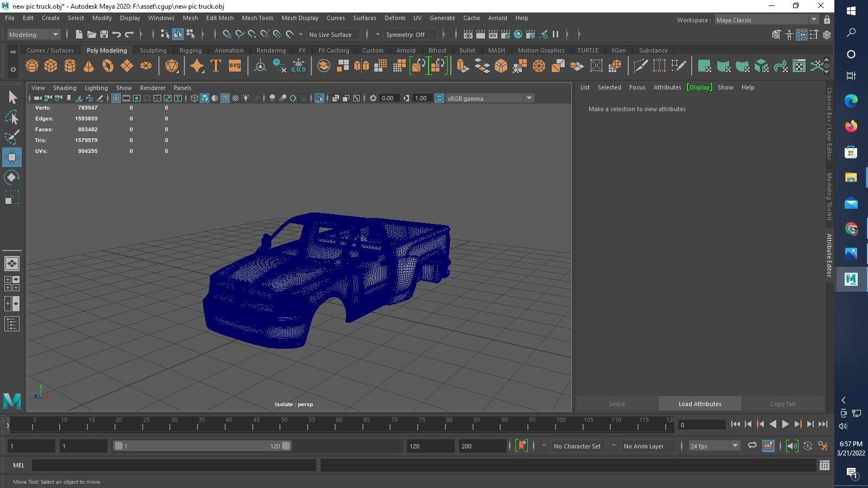Screen dimensions: 868x488
Task: Toggle the viewport grid display button
Action: (116, 98)
